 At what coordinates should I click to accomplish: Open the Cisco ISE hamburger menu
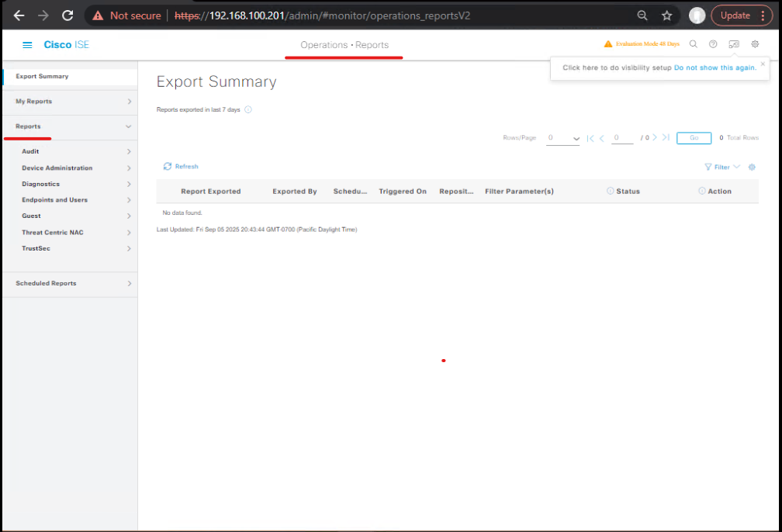point(27,45)
